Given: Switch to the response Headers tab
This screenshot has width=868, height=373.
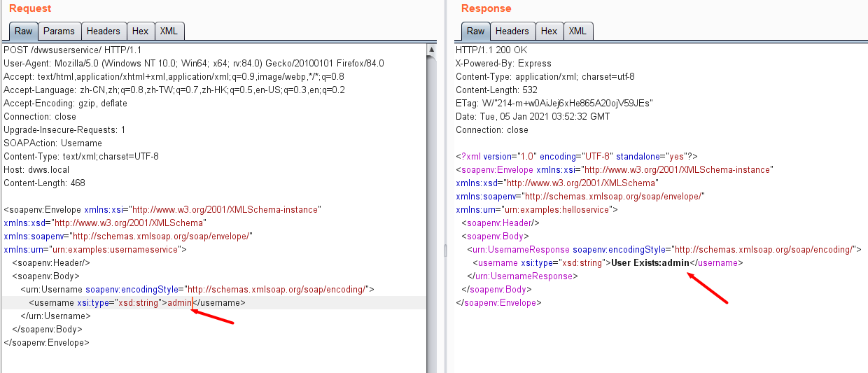Looking at the screenshot, I should pyautogui.click(x=512, y=31).
